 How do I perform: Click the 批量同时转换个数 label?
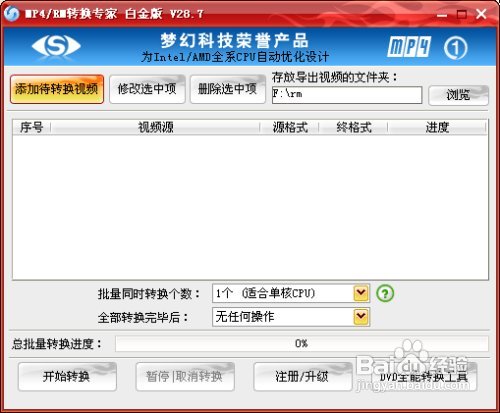149,294
